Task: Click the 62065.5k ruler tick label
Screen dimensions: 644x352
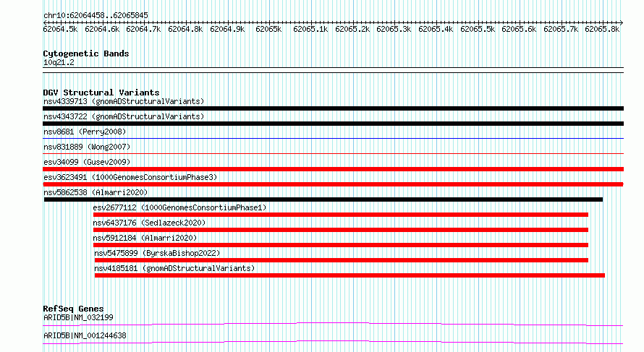Action: (478, 29)
